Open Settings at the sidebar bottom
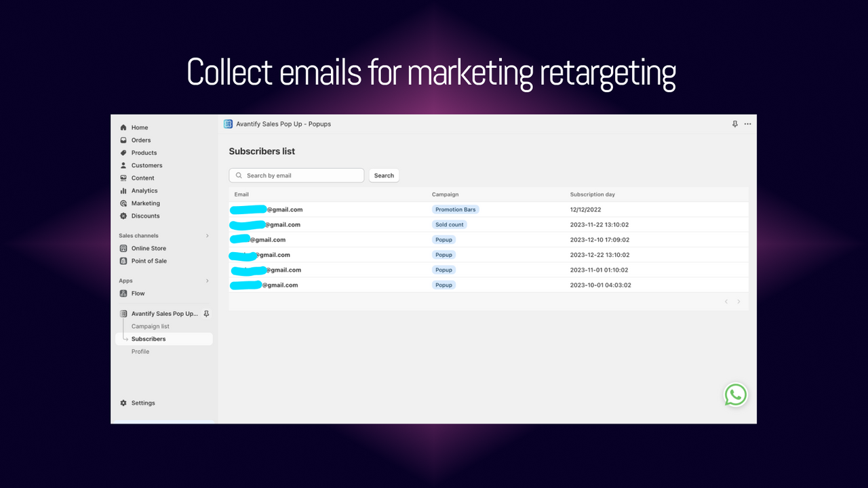The height and width of the screenshot is (488, 868). click(143, 403)
